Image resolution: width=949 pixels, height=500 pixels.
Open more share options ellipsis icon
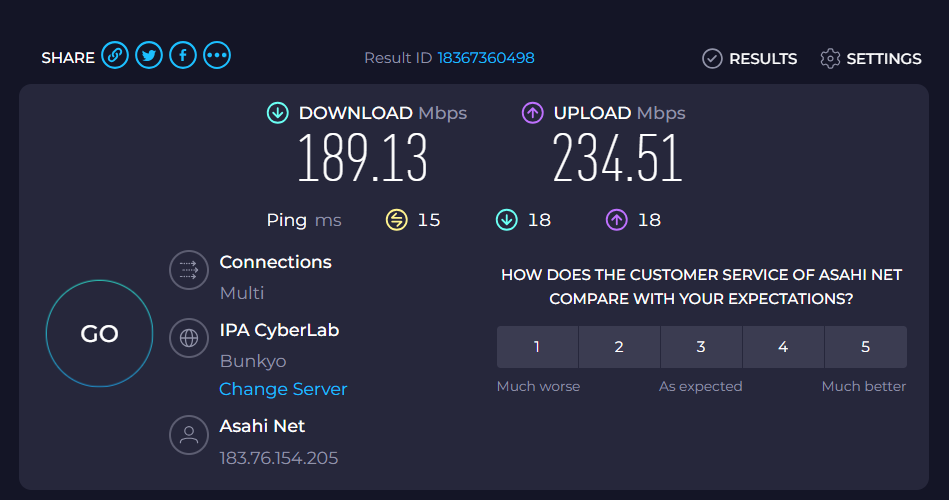pyautogui.click(x=217, y=57)
